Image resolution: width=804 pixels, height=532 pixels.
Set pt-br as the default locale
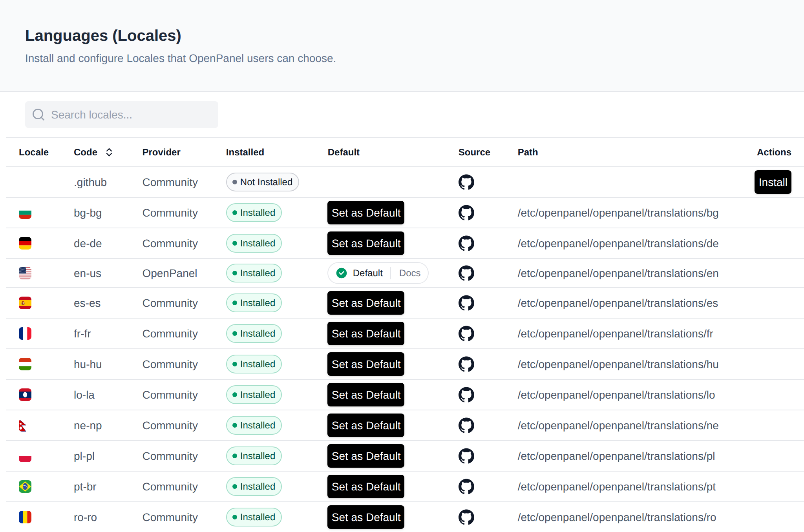[x=366, y=486]
